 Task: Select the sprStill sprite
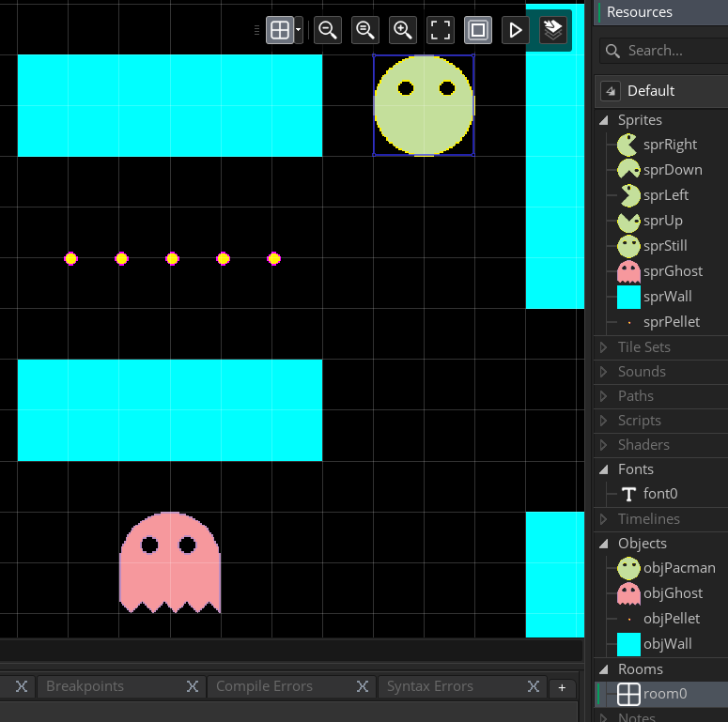coord(665,246)
